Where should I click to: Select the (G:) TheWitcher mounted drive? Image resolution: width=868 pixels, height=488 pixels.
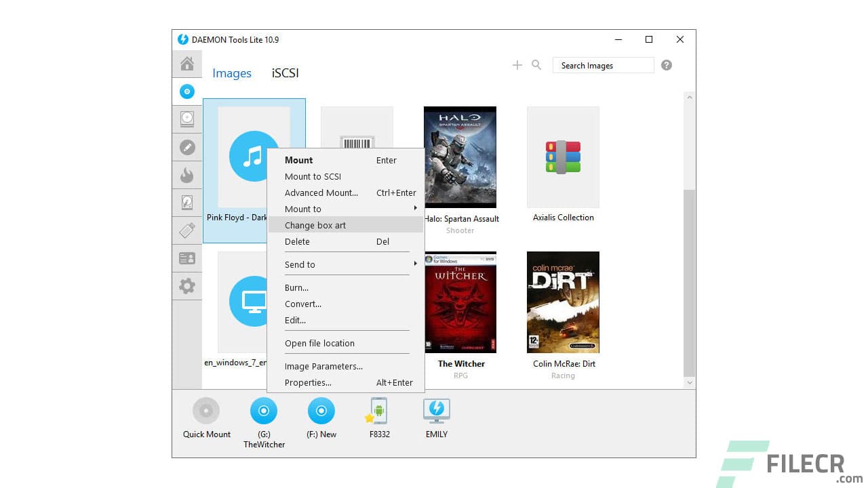pos(264,410)
